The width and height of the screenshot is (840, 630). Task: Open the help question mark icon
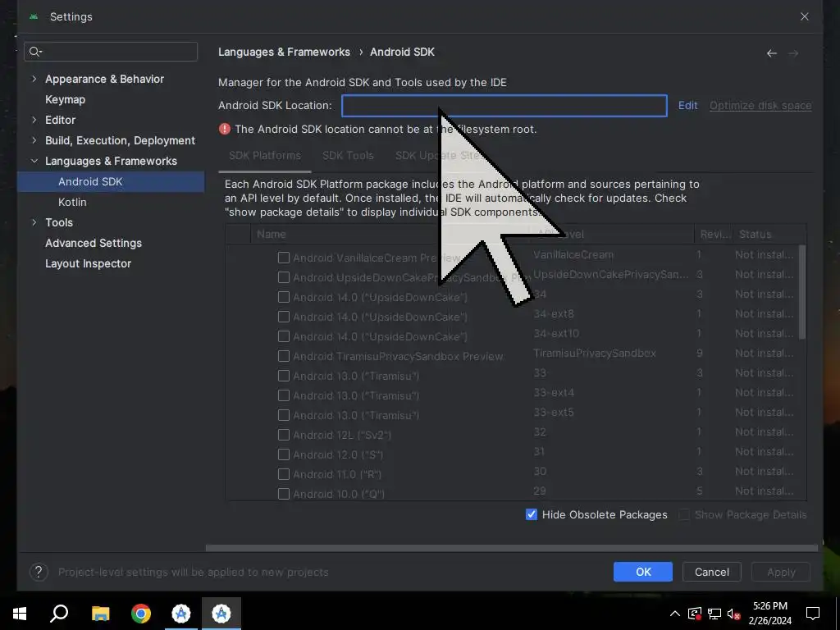39,572
